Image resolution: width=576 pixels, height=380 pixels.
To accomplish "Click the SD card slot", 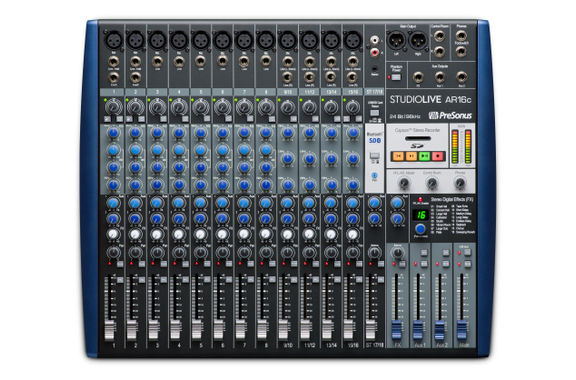I will tap(418, 139).
